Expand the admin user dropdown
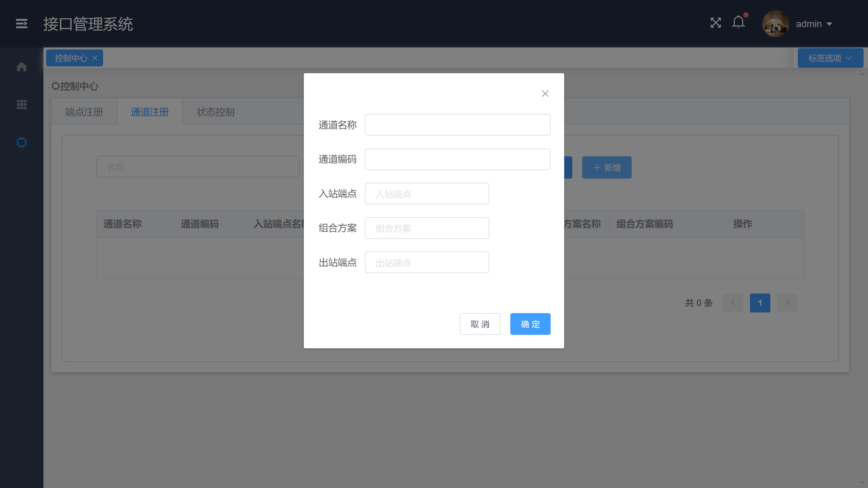Image resolution: width=868 pixels, height=488 pixels. (x=829, y=24)
